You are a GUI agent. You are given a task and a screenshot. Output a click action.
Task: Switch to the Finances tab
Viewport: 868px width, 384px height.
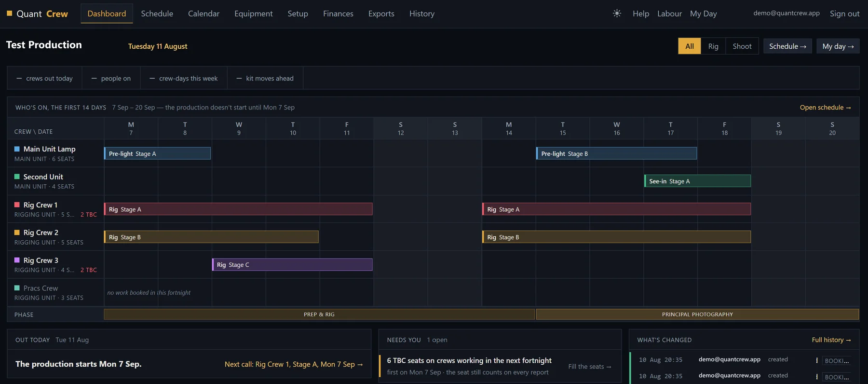click(x=338, y=14)
